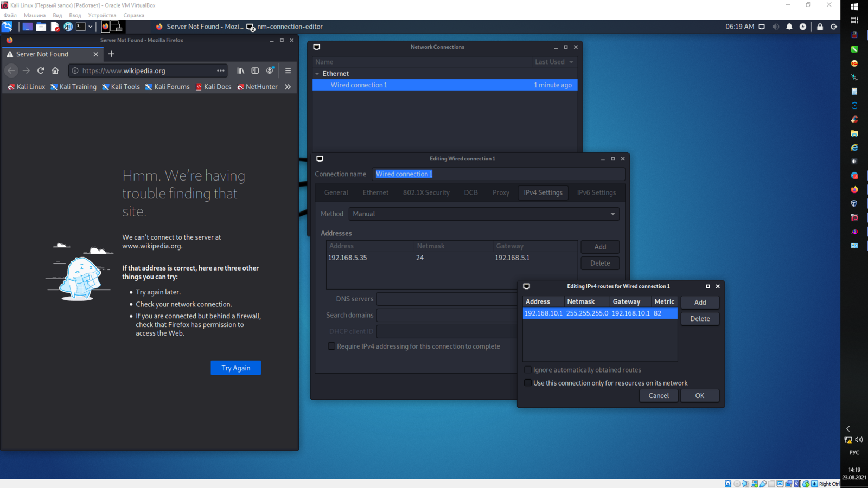Lock the screen via padlock icon
This screenshot has width=868, height=488.
(x=820, y=27)
